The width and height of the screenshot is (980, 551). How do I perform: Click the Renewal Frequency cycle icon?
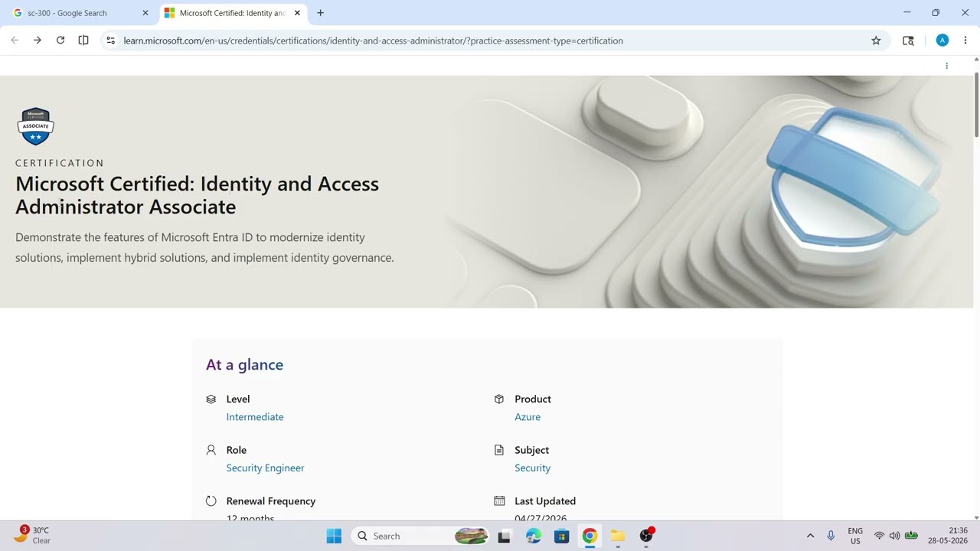211,500
